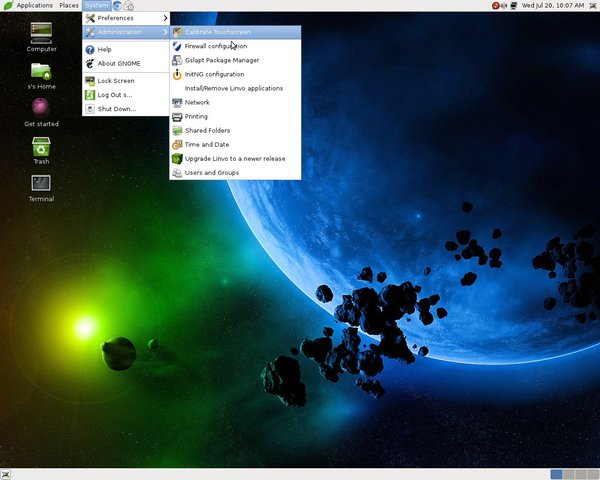Switch to the second workspace in switcher

tap(569, 475)
